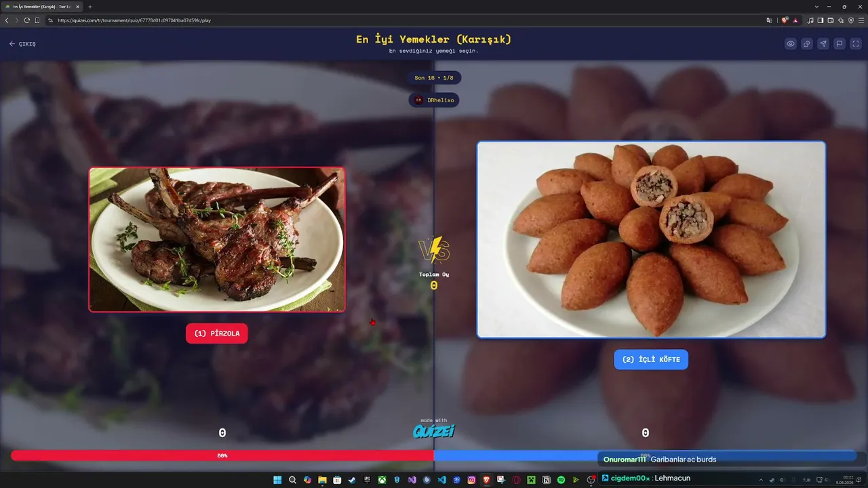This screenshot has height=488, width=868.
Task: Open a new browser tab
Action: [x=90, y=7]
